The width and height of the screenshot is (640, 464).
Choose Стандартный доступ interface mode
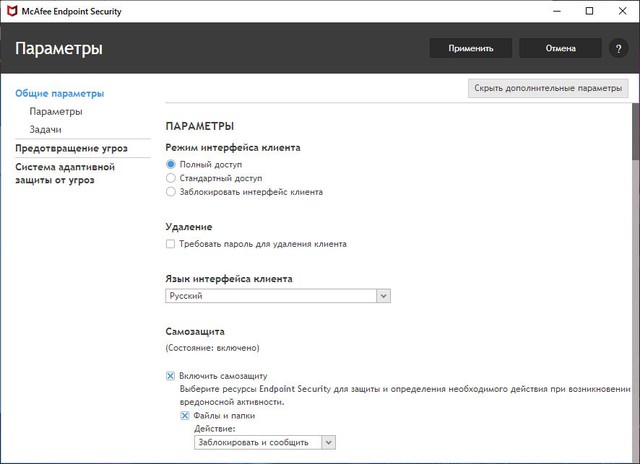171,177
